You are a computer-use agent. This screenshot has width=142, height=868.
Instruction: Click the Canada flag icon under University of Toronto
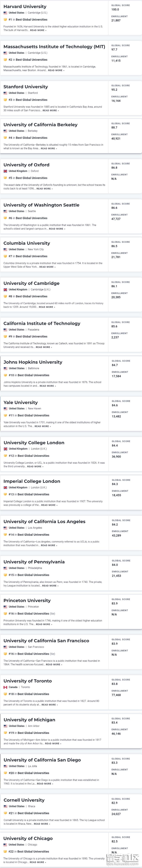(x=5, y=687)
